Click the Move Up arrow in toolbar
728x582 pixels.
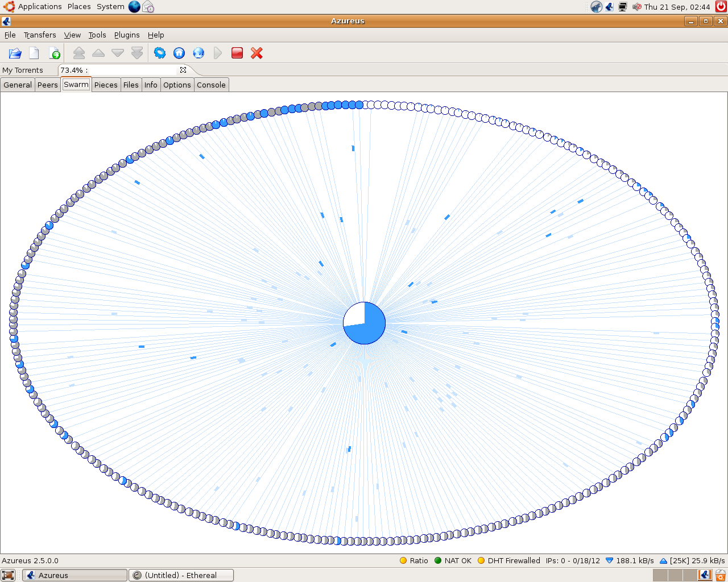[x=98, y=53]
